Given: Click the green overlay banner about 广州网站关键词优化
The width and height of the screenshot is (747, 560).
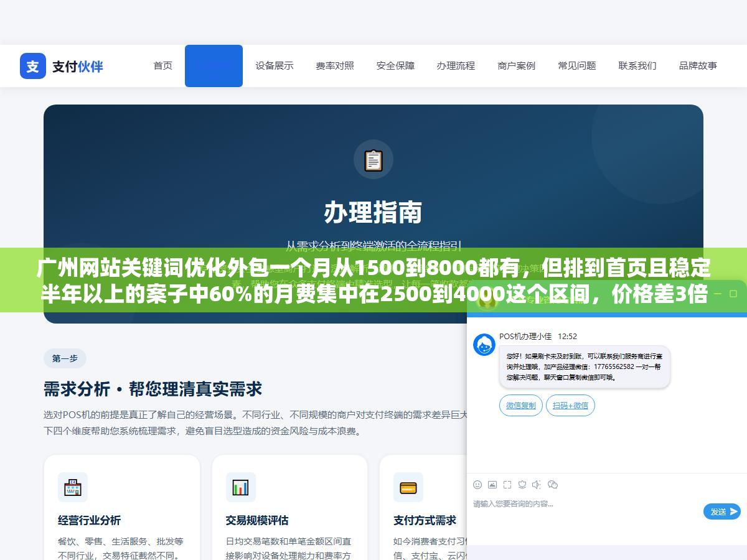Looking at the screenshot, I should (374, 281).
